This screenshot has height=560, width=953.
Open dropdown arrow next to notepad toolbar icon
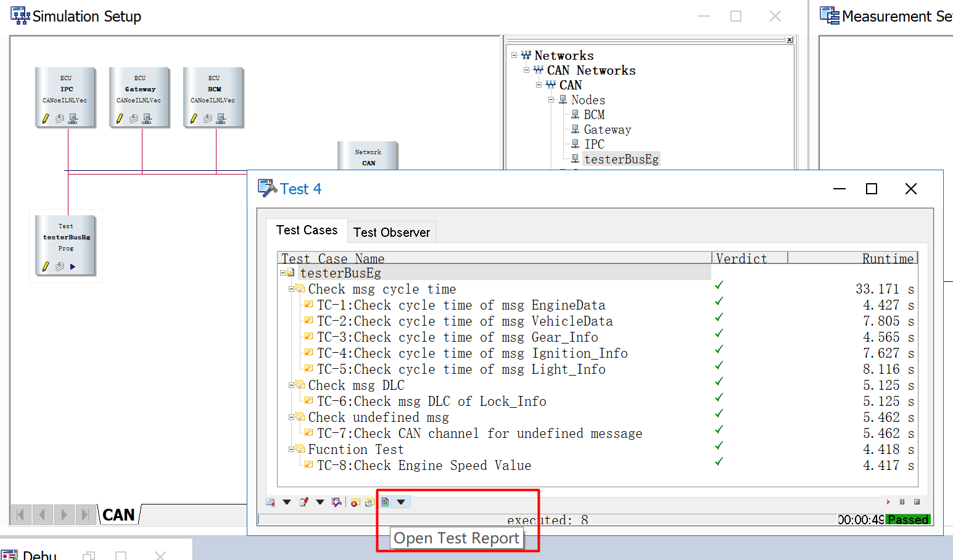point(320,502)
